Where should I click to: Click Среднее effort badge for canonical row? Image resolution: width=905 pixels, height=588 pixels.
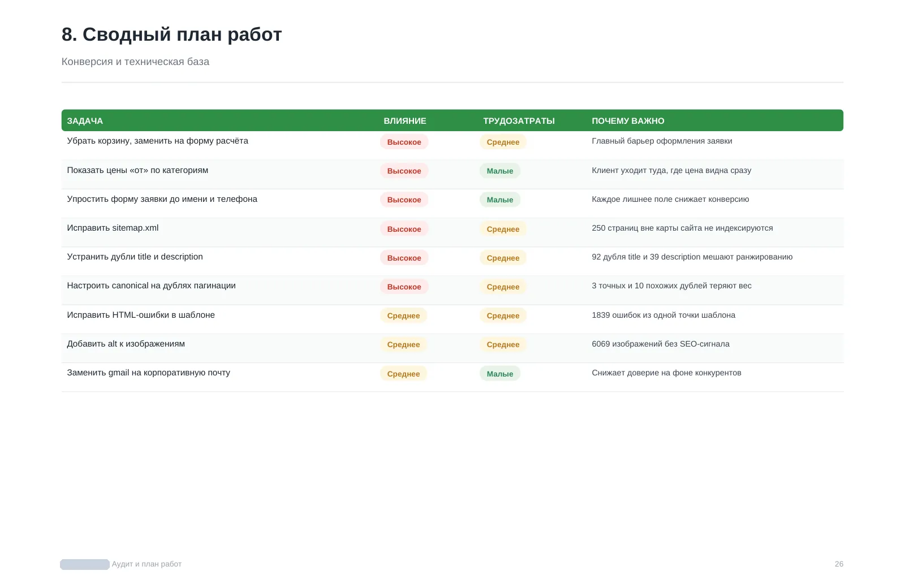pos(503,287)
